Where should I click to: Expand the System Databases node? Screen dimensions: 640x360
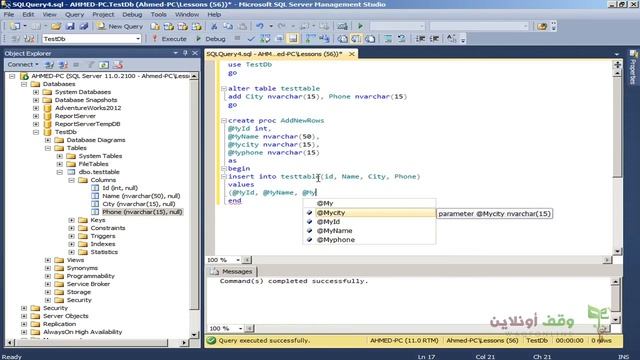pos(36,92)
